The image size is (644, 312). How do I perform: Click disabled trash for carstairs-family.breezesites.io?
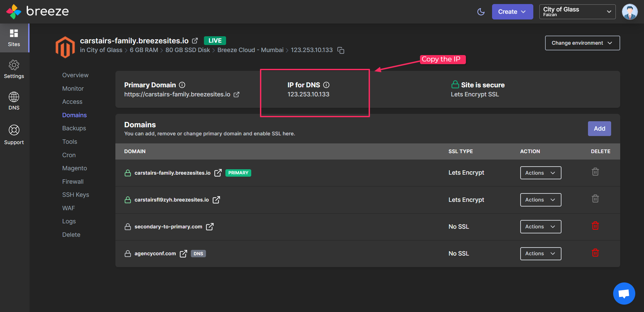595,172
